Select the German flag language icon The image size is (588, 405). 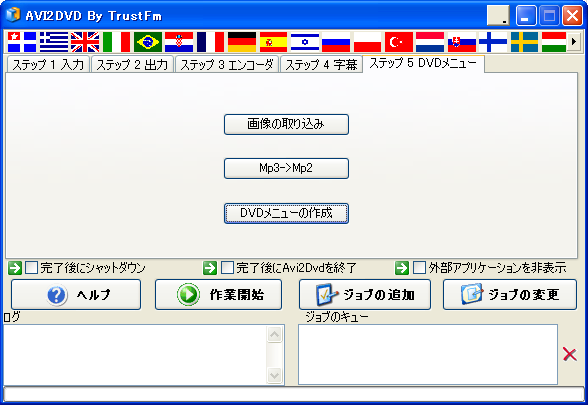(x=242, y=42)
